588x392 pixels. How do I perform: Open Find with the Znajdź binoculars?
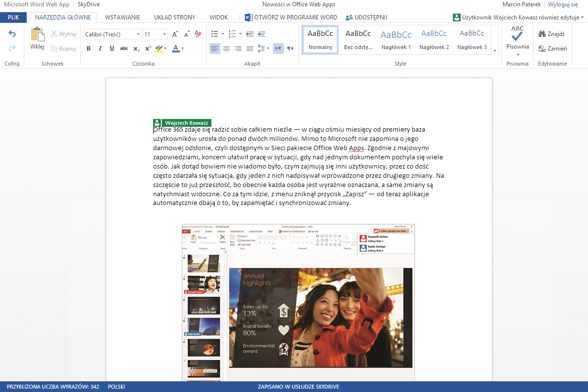click(552, 34)
